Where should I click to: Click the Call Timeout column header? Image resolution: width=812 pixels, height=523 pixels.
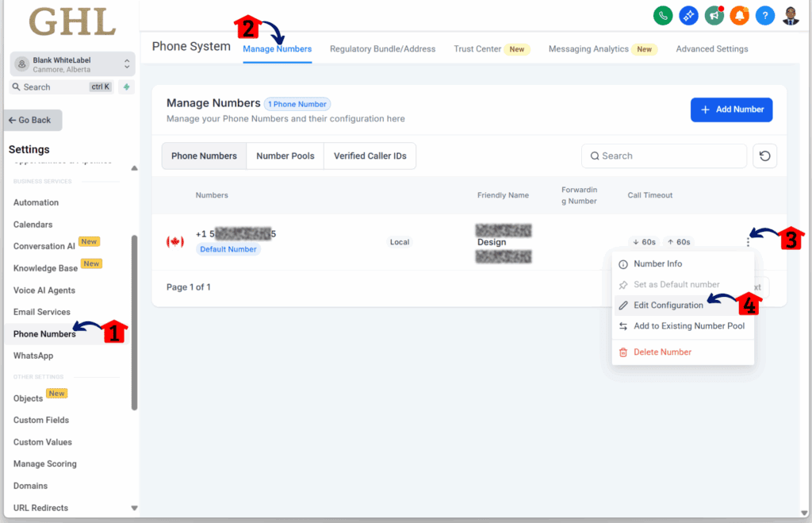650,195
